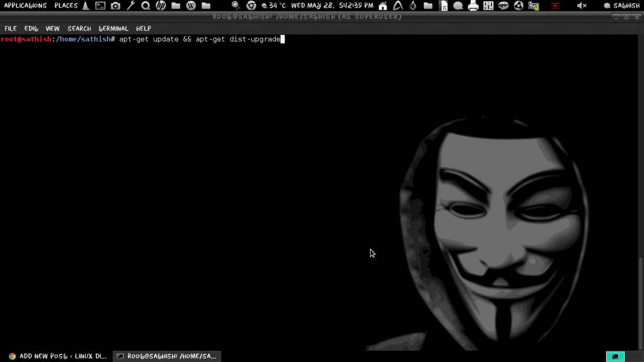The height and width of the screenshot is (362, 644).
Task: Open the Applications menu
Action: pos(25,6)
